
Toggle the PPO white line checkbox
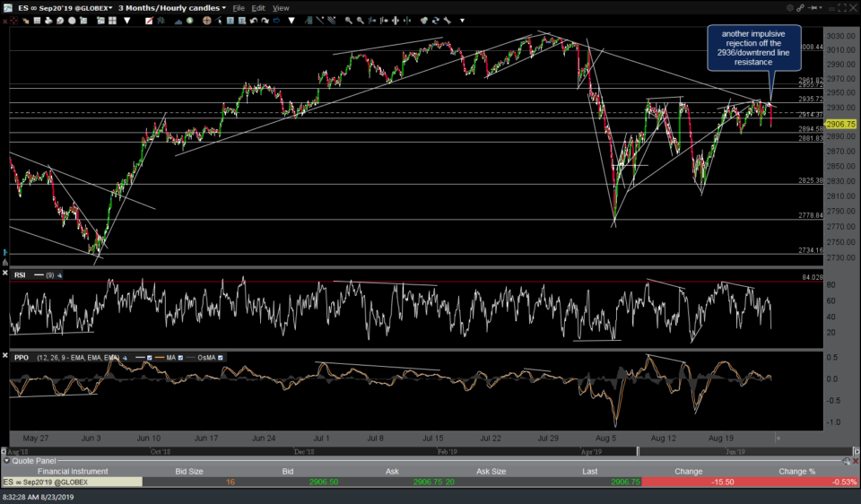pyautogui.click(x=150, y=358)
